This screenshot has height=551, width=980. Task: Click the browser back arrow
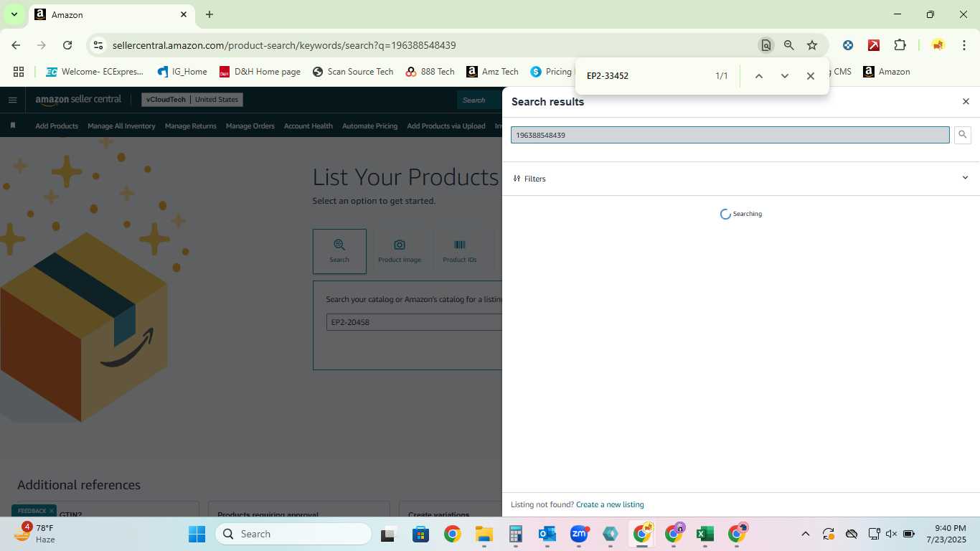[x=16, y=45]
